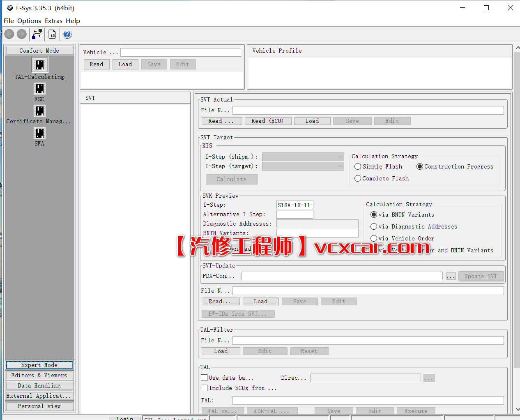Open the Extras menu
Viewport: 520px width, 420px height.
53,21
